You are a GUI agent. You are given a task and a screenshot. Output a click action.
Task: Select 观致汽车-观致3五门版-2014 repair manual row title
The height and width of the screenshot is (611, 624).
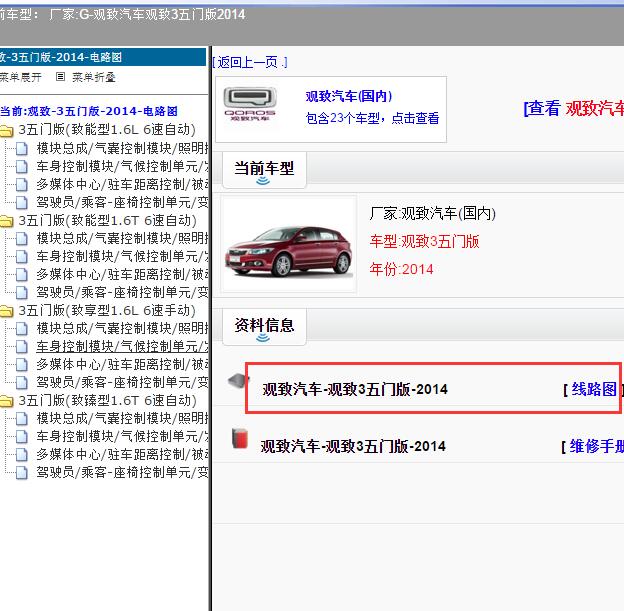pos(353,446)
